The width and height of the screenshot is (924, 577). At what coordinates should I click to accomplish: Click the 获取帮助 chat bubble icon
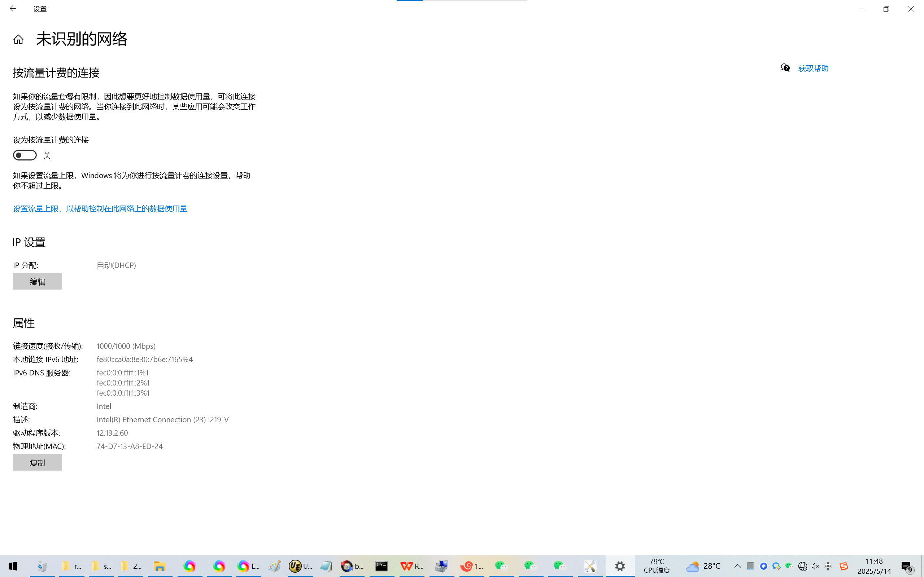pos(785,68)
